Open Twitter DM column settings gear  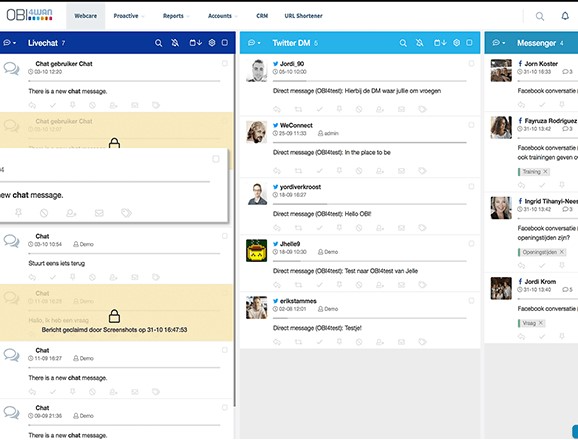[x=456, y=43]
